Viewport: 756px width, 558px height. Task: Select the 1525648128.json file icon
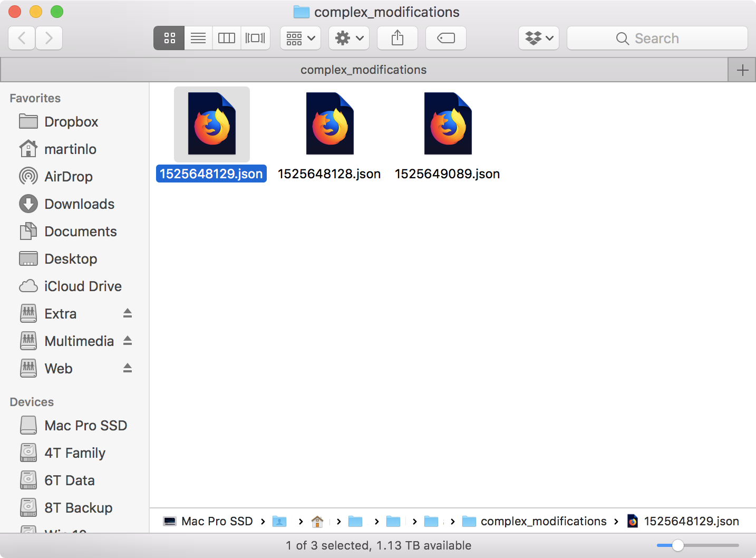(330, 124)
